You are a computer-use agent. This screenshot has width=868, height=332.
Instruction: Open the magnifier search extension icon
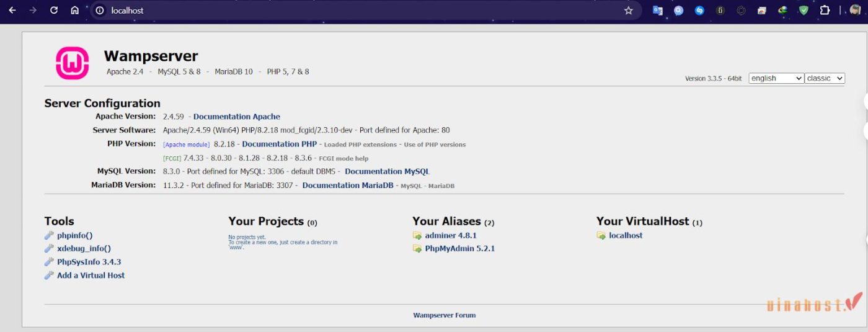679,11
